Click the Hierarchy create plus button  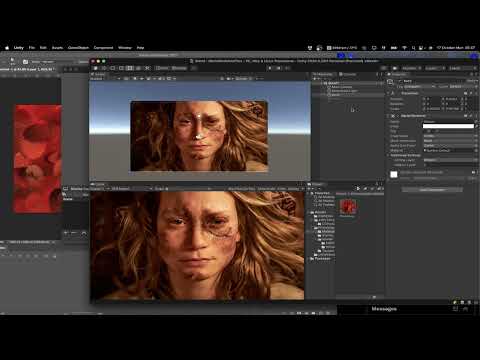pos(315,79)
